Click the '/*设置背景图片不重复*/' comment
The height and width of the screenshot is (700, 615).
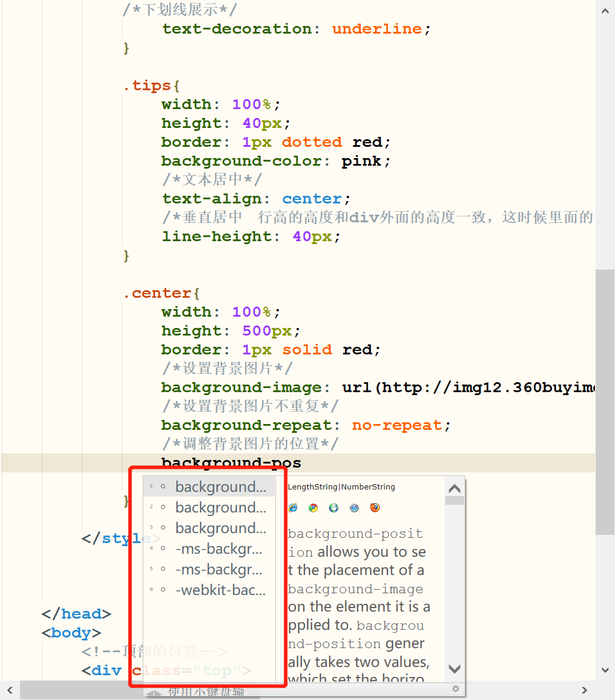(251, 406)
